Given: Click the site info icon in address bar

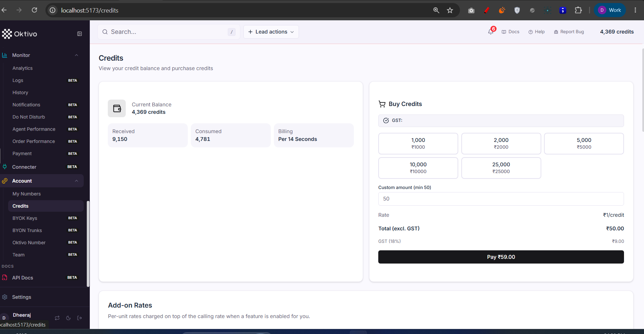Looking at the screenshot, I should pyautogui.click(x=53, y=10).
